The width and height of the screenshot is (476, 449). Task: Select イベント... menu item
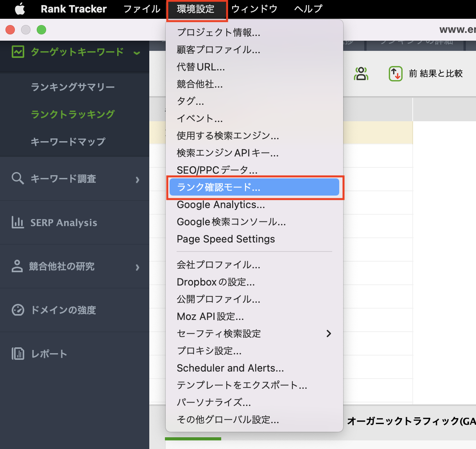(254, 119)
